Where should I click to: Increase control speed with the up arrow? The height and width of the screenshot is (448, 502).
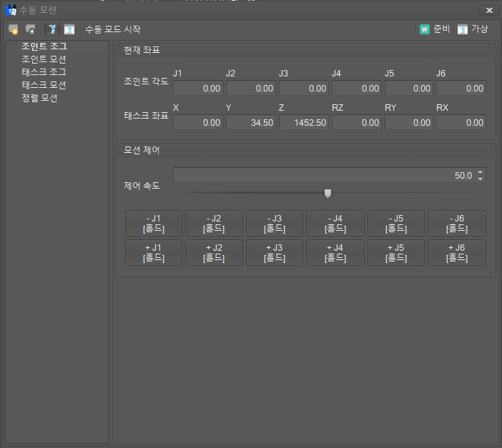coord(481,171)
